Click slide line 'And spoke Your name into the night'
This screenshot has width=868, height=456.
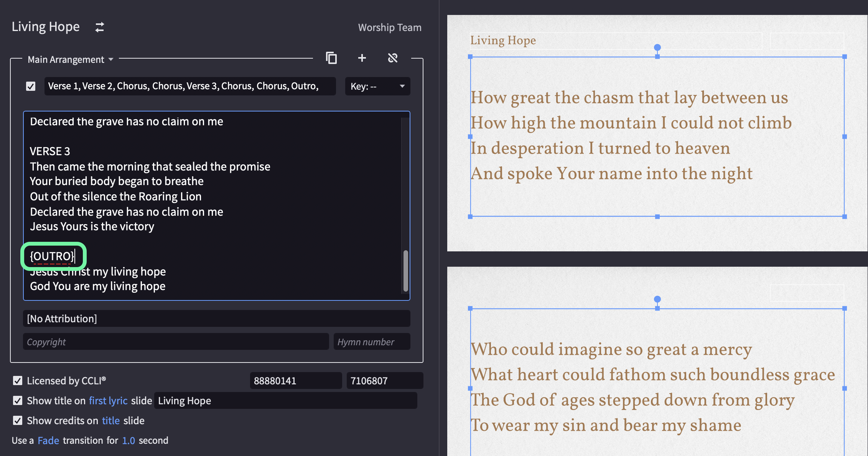[611, 173]
